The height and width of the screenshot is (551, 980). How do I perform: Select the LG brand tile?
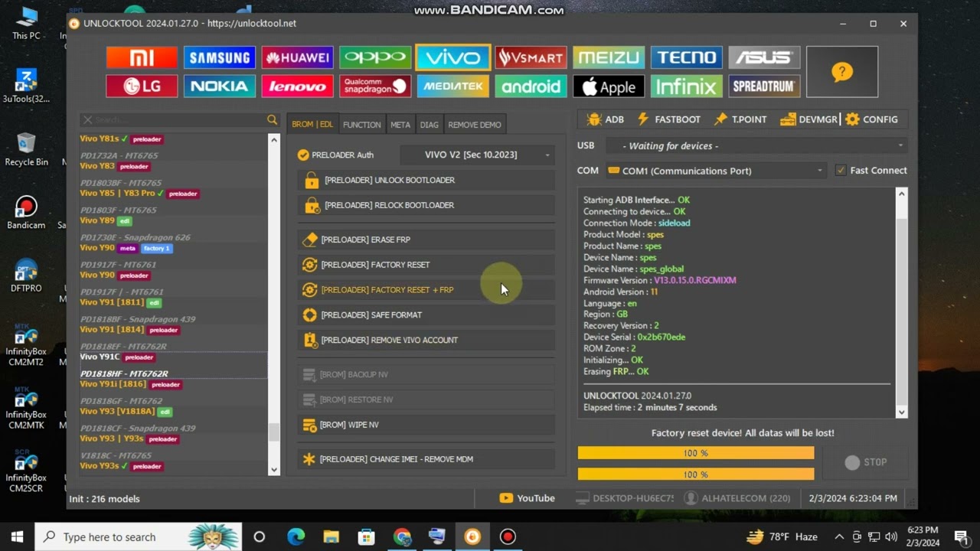142,86
